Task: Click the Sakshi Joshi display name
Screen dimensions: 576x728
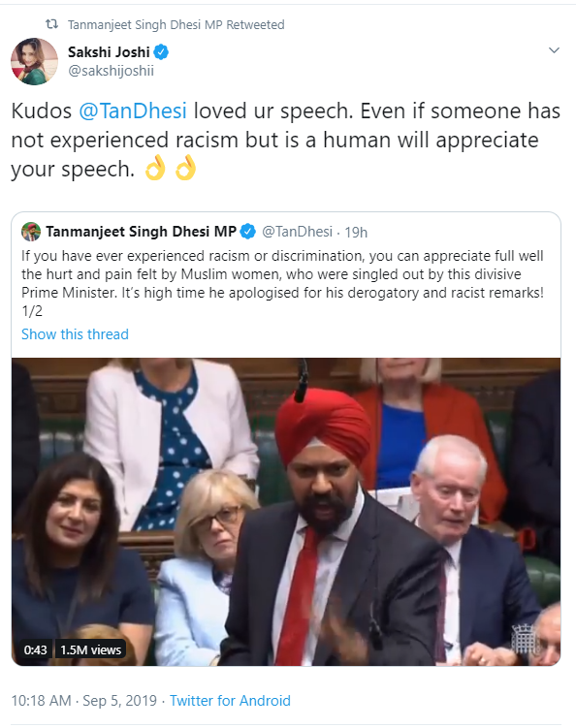Action: pos(109,52)
